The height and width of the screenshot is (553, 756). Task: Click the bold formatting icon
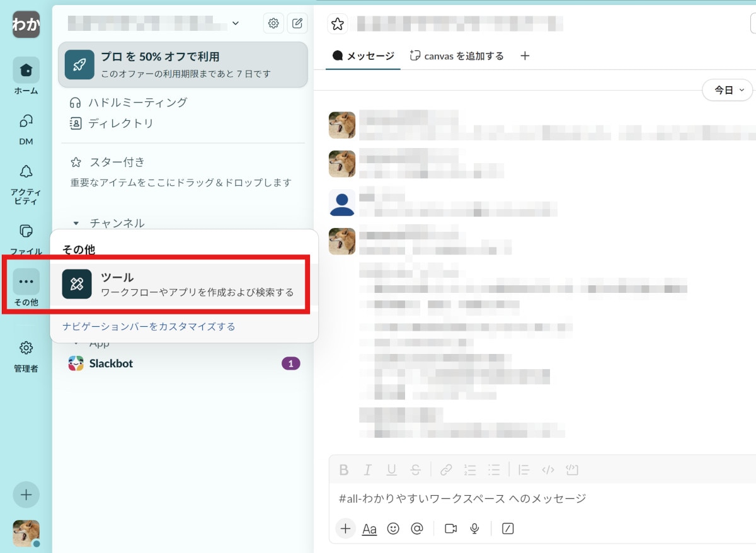[344, 470]
